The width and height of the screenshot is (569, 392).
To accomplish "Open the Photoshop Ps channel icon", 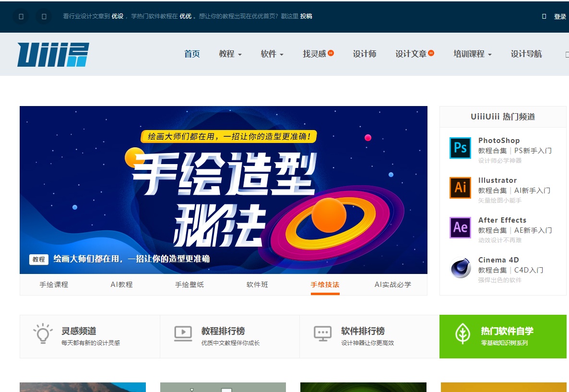I will coord(460,148).
